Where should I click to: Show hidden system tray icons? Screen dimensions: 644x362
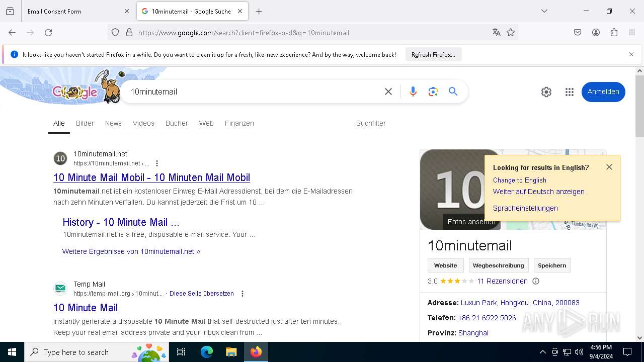coord(542,352)
